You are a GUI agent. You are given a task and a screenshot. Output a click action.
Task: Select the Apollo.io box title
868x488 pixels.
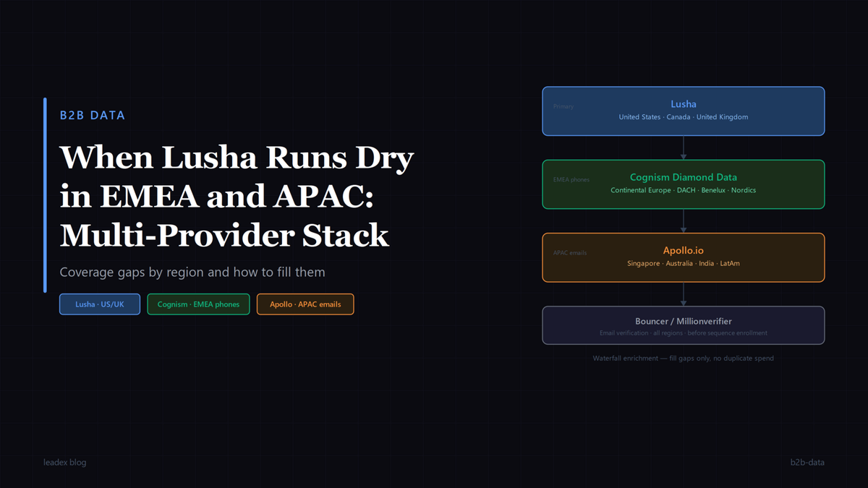[683, 251]
